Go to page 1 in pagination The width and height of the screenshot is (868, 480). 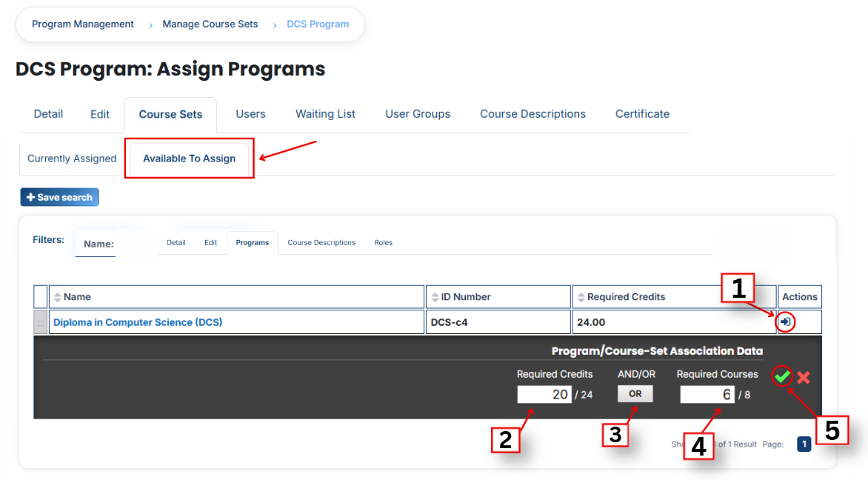pyautogui.click(x=804, y=444)
